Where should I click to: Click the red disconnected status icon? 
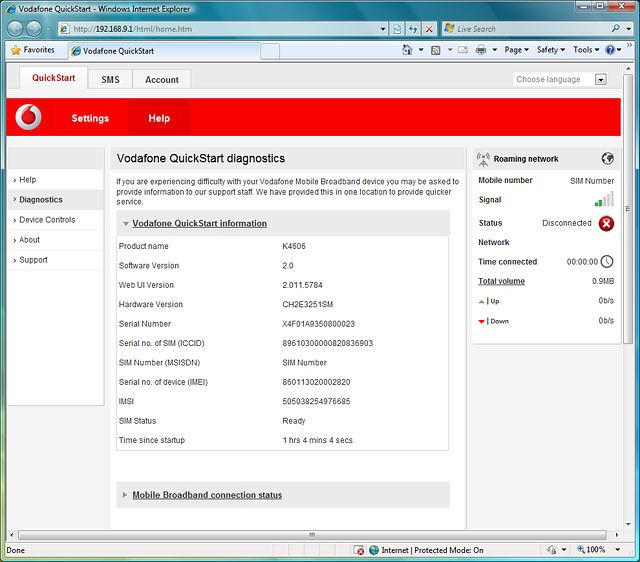(x=606, y=223)
